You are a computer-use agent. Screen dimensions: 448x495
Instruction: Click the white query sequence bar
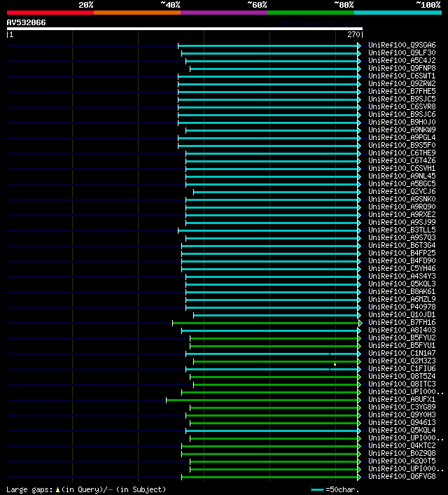click(x=185, y=29)
